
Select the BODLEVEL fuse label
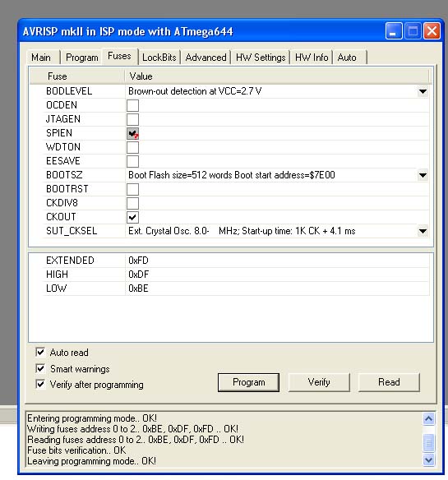pyautogui.click(x=69, y=91)
